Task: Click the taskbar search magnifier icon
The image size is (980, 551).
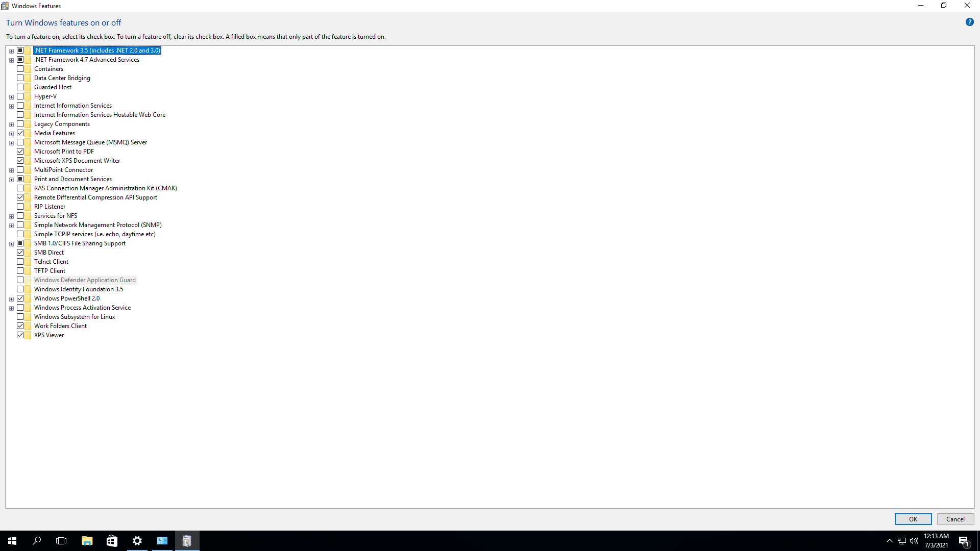Action: point(37,541)
